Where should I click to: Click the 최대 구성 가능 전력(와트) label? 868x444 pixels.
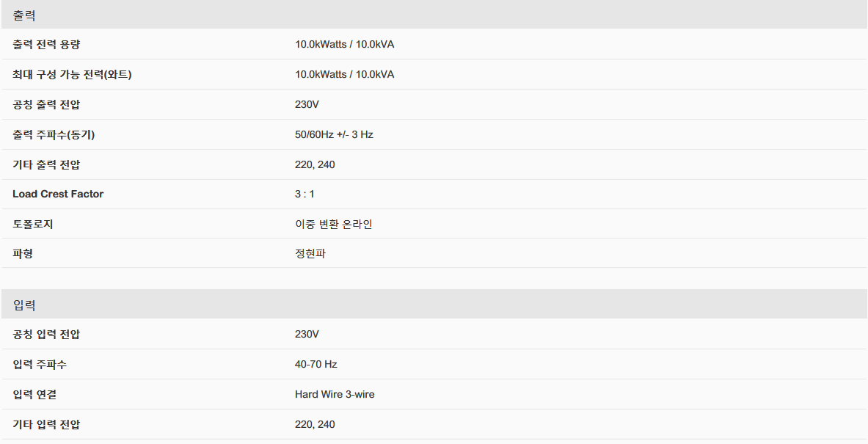pos(72,75)
